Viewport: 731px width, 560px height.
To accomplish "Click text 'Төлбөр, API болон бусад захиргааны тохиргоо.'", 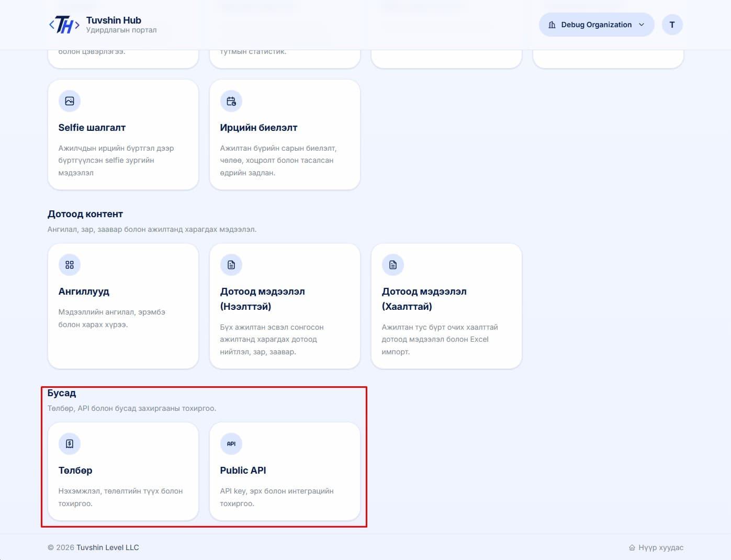I will (x=132, y=408).
